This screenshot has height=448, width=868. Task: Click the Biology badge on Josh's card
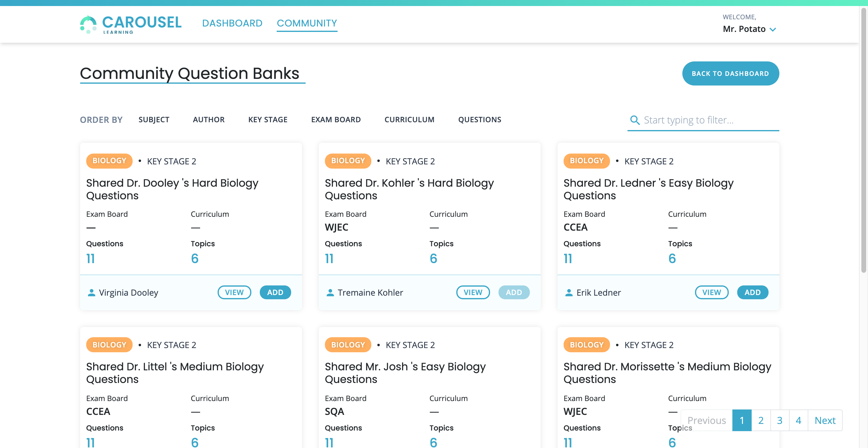(x=348, y=345)
